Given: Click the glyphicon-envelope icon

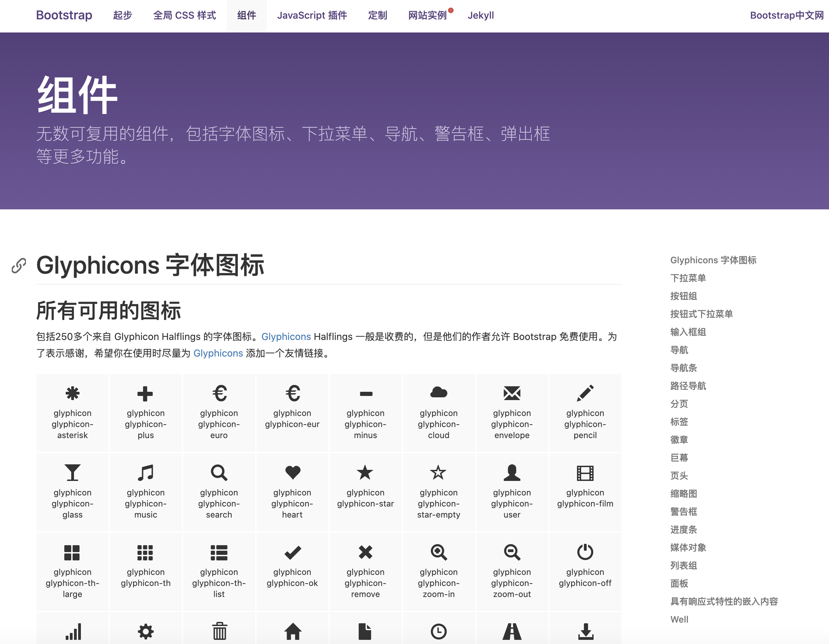Looking at the screenshot, I should (x=512, y=393).
